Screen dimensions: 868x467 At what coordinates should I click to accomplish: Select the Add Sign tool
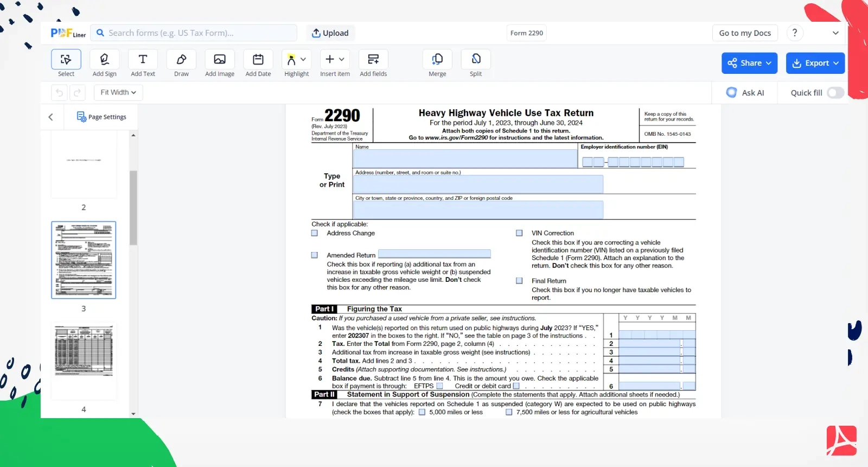104,60
